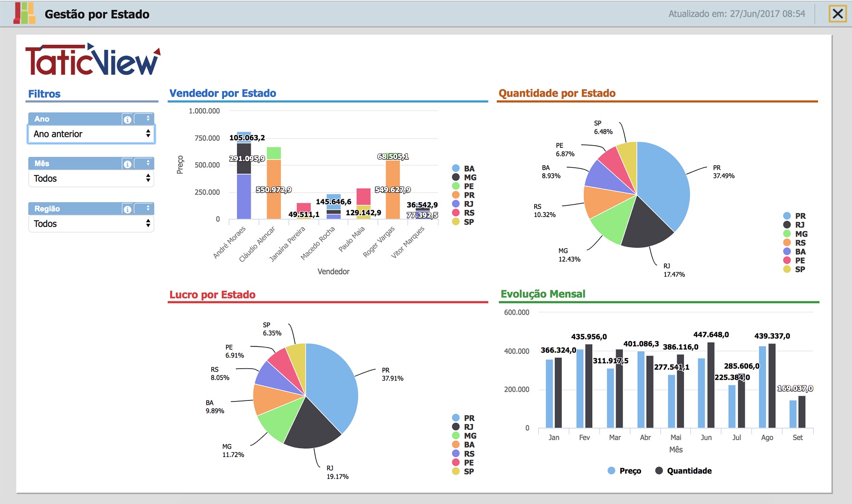The width and height of the screenshot is (852, 504).
Task: Click the sort arrows on Ano filter header
Action: point(148,118)
